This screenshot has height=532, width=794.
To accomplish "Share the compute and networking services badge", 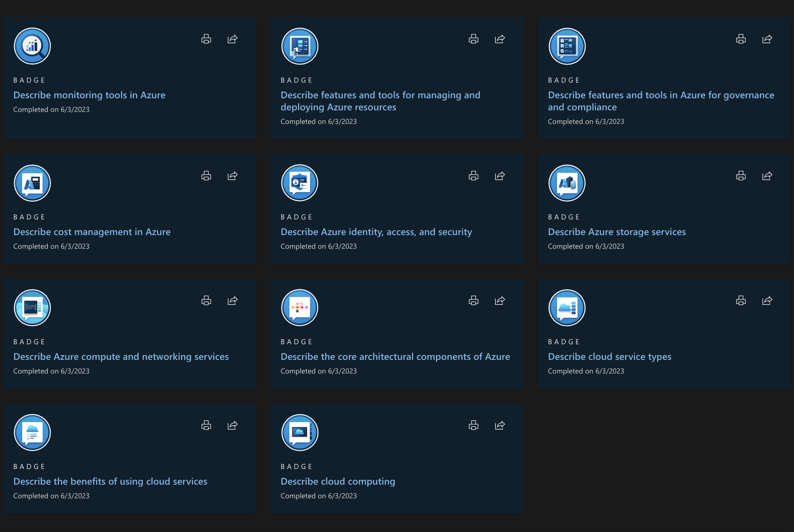I will [x=232, y=301].
